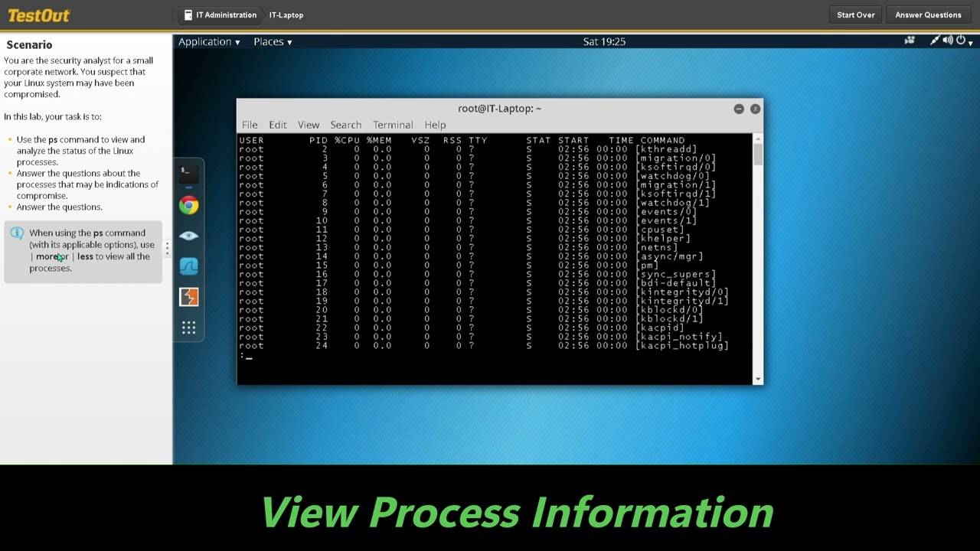Open the Zenmap eye icon in dock
Screen dimensions: 980x551
pyautogui.click(x=188, y=236)
